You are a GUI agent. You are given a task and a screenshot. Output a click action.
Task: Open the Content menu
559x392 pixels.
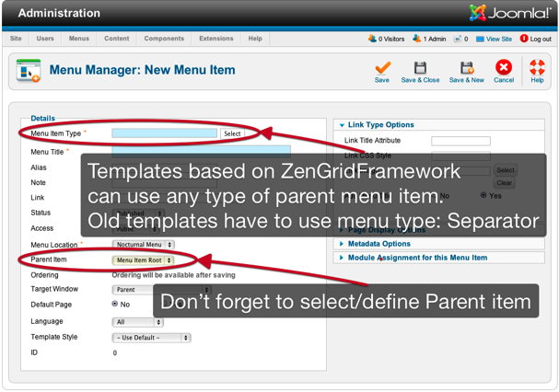point(117,39)
